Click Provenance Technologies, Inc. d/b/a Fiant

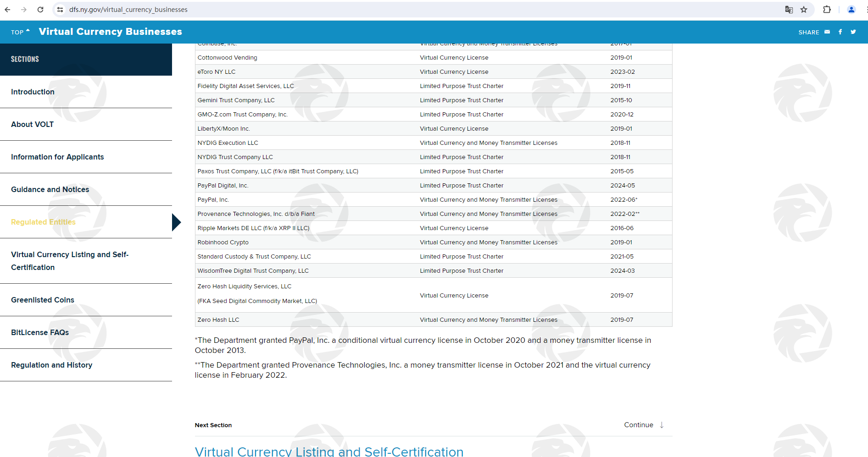(x=256, y=214)
